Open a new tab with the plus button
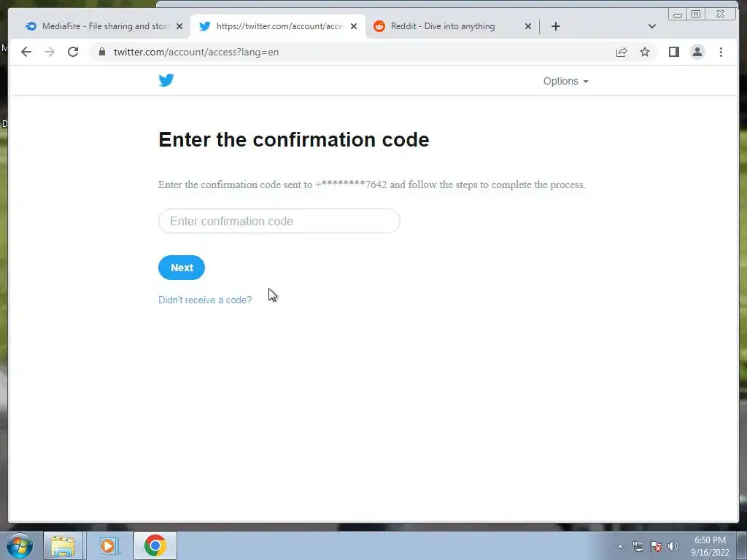The width and height of the screenshot is (747, 560). click(555, 26)
